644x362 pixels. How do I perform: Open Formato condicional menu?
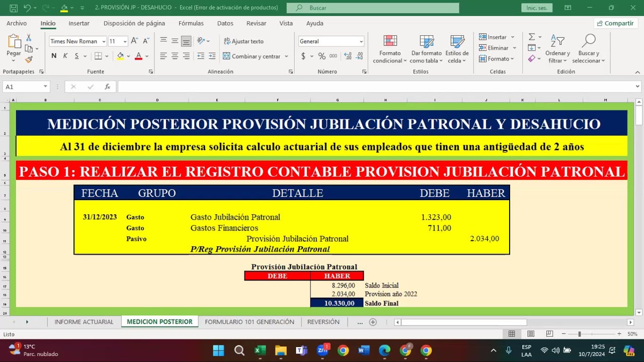pyautogui.click(x=390, y=49)
